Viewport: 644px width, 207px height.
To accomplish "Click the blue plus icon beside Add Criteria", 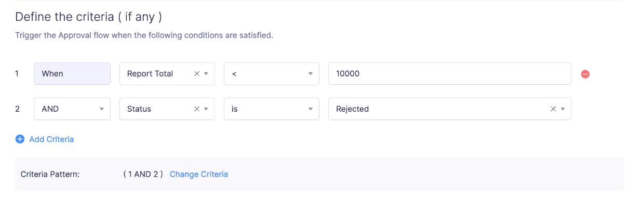I will coord(20,139).
